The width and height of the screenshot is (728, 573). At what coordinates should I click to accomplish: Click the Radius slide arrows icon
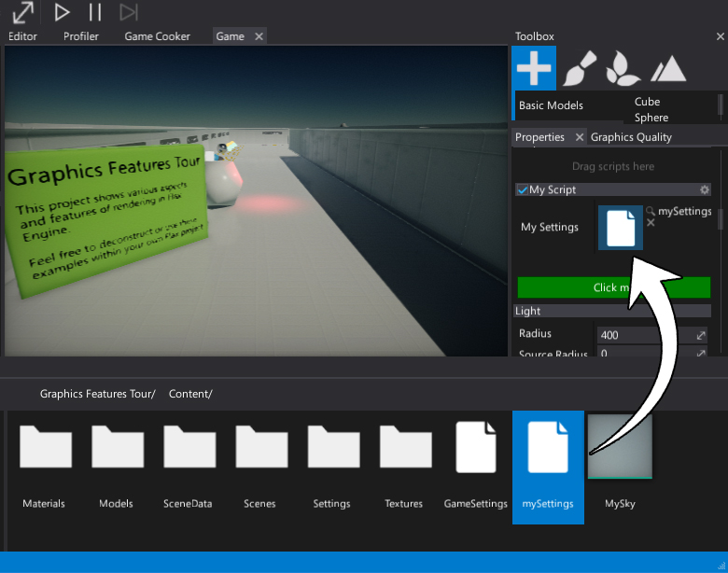(701, 335)
